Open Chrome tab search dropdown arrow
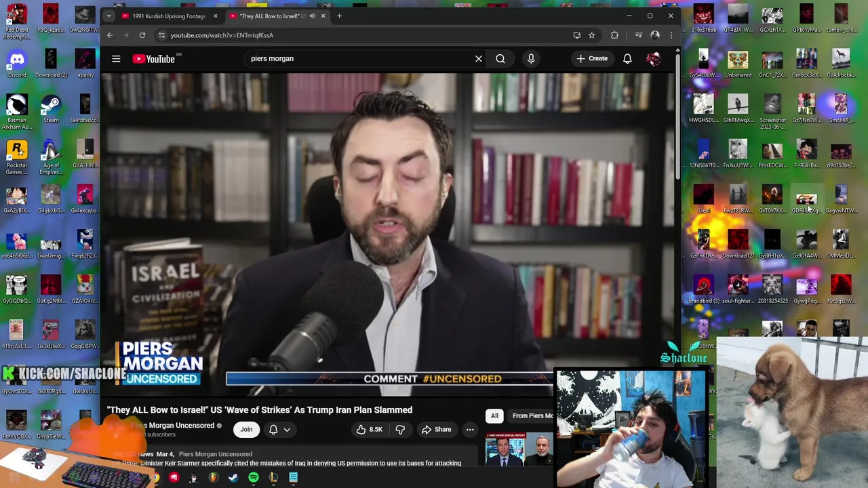Viewport: 868px width, 488px height. pos(108,16)
